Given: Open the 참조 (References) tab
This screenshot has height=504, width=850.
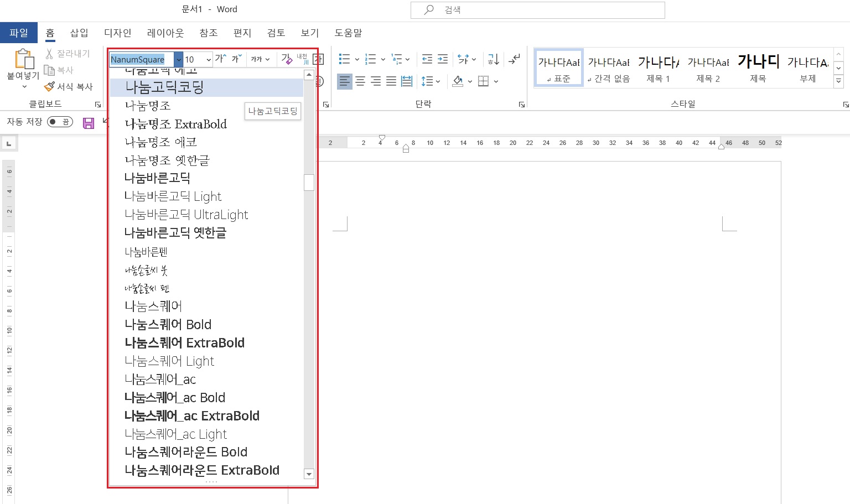Looking at the screenshot, I should (209, 33).
